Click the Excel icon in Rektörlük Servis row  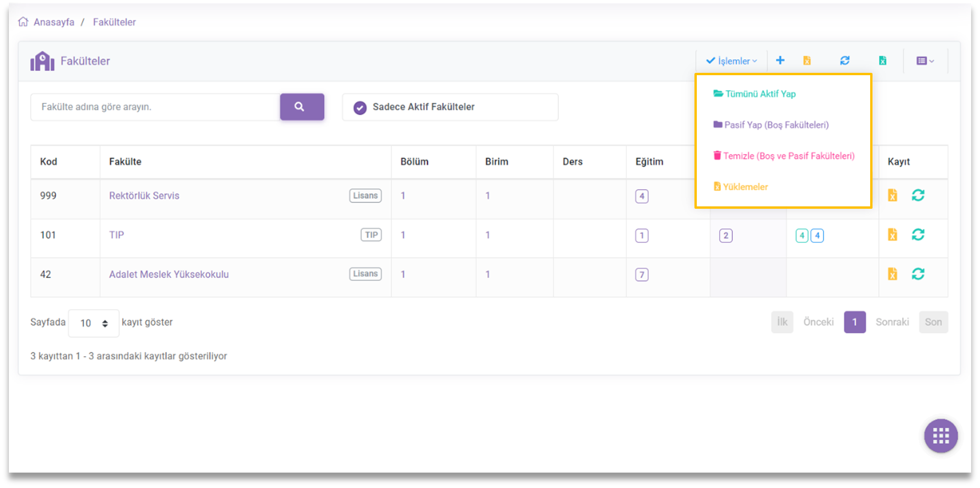point(893,196)
